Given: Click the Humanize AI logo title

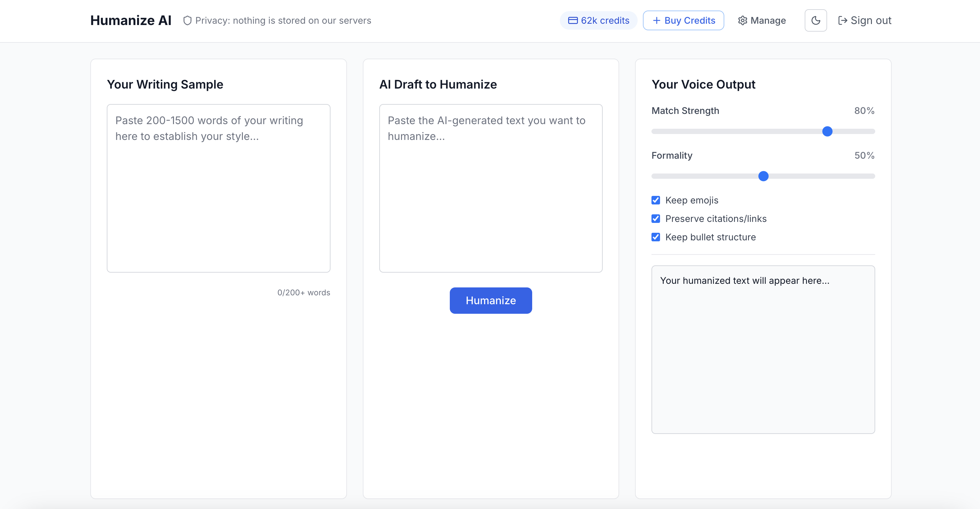Looking at the screenshot, I should tap(131, 20).
